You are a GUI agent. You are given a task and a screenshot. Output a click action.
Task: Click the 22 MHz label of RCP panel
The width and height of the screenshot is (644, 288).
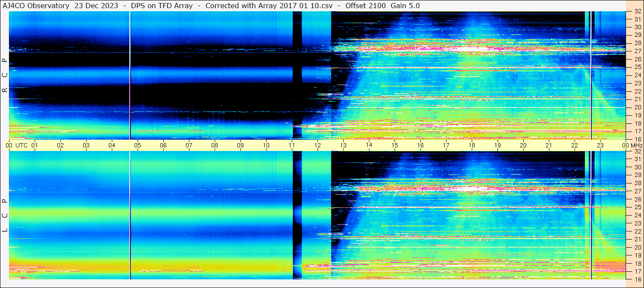coord(637,91)
